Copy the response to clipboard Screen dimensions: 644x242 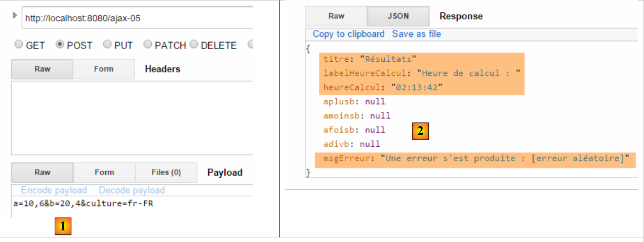pos(348,34)
